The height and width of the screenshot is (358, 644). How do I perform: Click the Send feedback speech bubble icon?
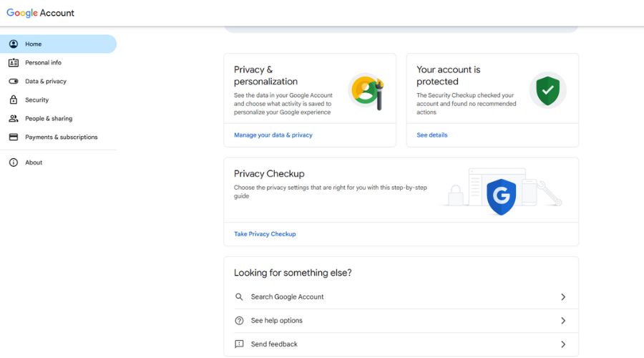(x=239, y=344)
